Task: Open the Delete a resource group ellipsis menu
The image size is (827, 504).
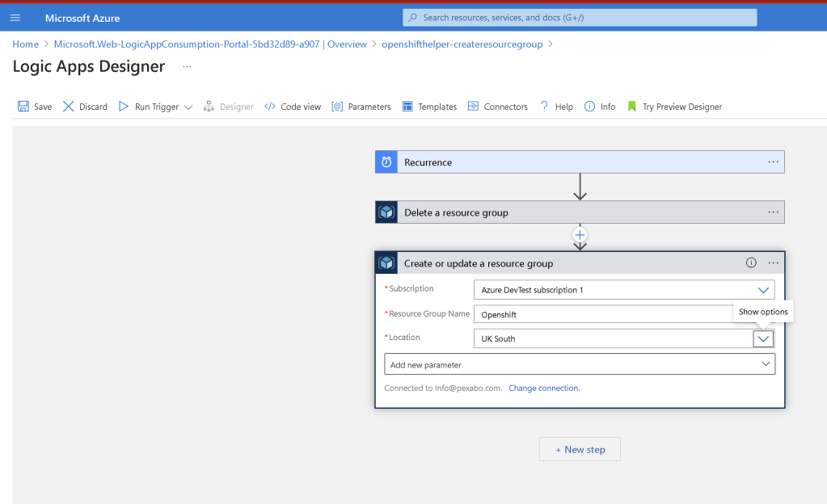Action: coord(773,212)
